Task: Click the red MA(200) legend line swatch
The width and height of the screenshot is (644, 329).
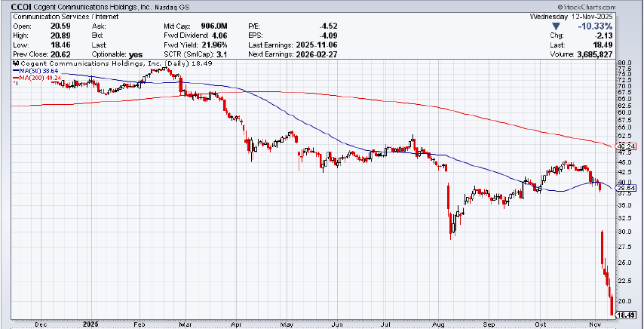Action: (x=16, y=77)
